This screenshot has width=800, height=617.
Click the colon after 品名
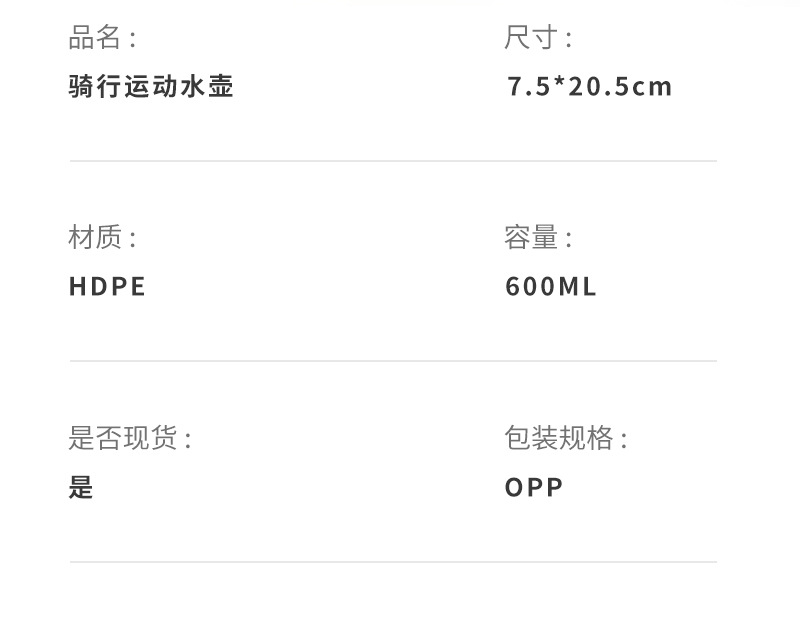pyautogui.click(x=132, y=41)
